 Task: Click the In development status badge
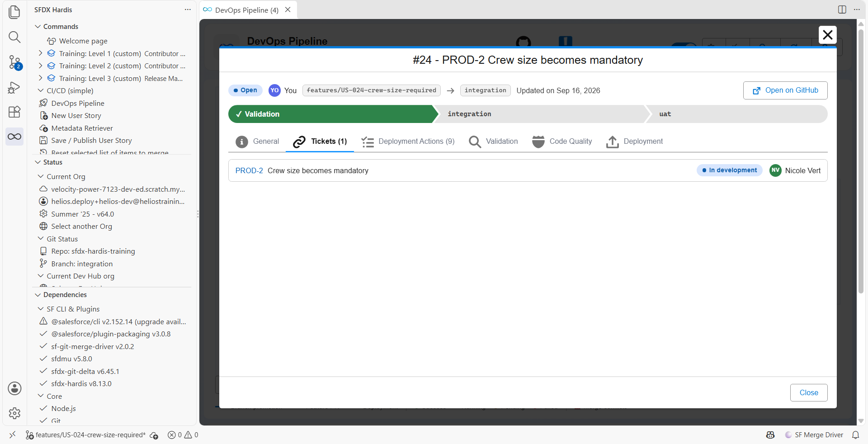730,170
